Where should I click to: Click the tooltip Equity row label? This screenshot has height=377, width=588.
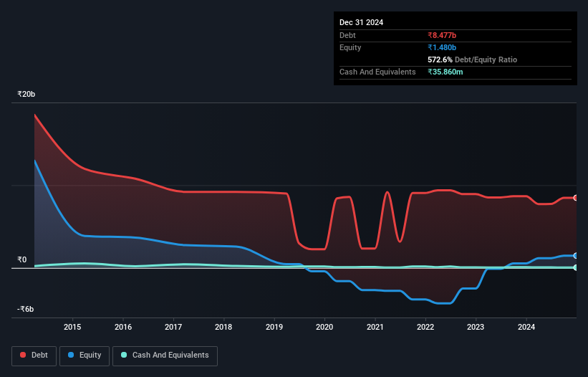[350, 47]
